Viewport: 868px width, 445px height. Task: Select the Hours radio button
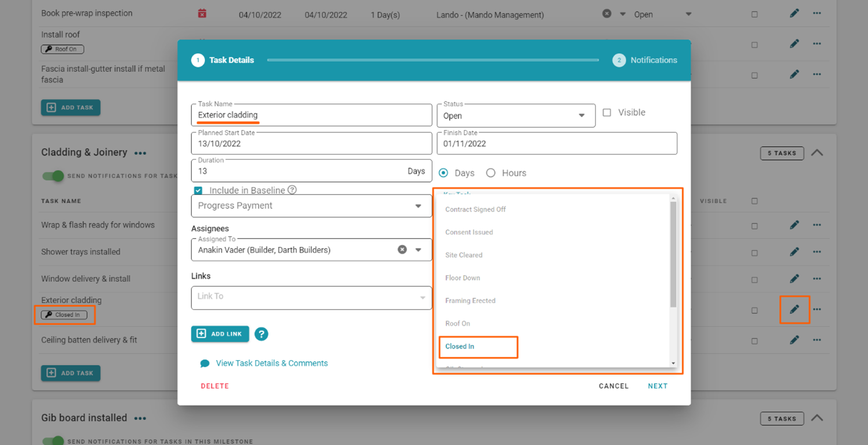click(x=491, y=173)
